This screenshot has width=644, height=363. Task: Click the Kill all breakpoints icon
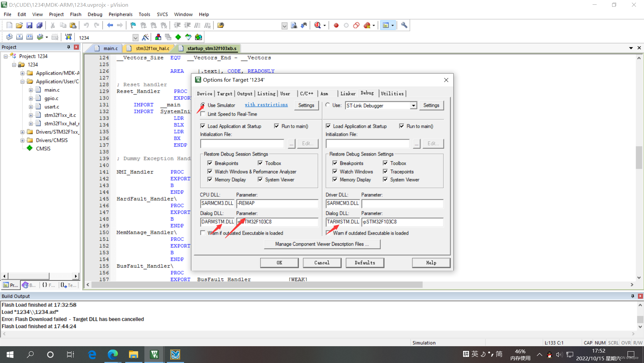(x=367, y=25)
